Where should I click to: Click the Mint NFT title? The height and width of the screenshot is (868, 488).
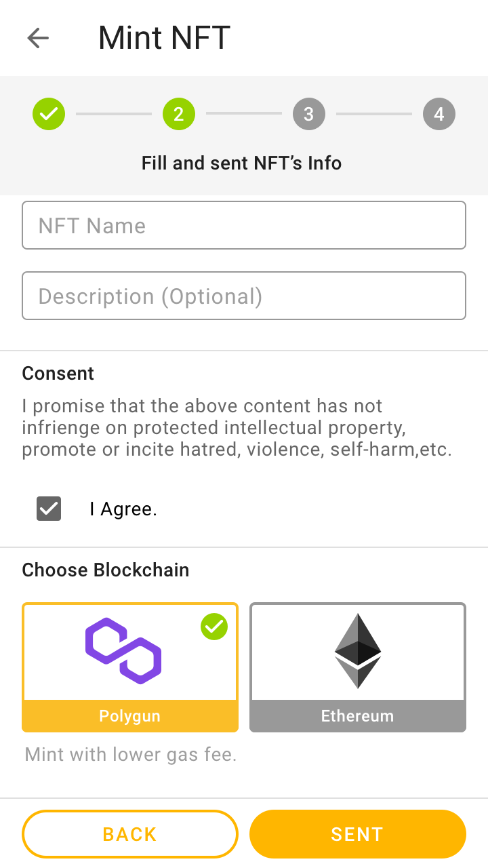[163, 38]
